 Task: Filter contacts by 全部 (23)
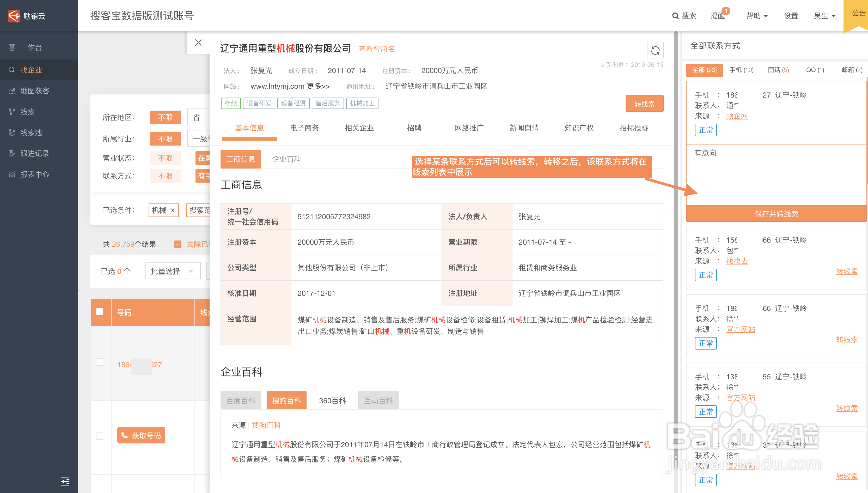(x=704, y=70)
